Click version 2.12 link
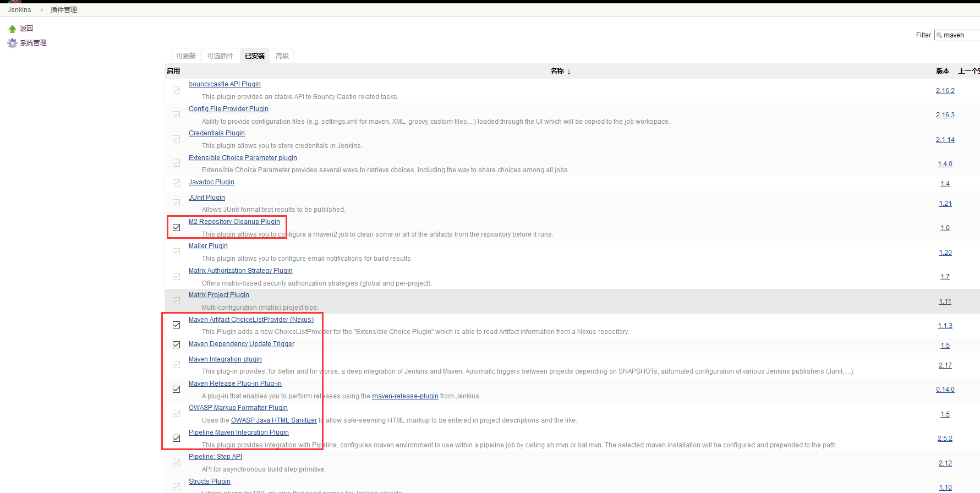Screen dimensions: 980x493 point(945,463)
